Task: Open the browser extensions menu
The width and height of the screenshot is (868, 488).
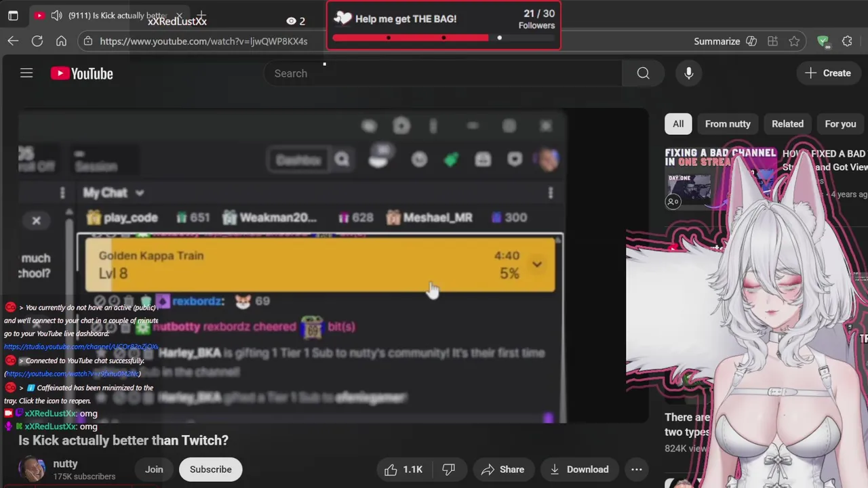Action: 847,41
